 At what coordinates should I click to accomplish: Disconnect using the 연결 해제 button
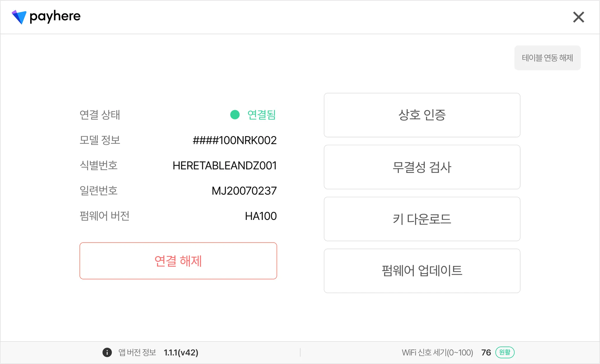[x=178, y=261]
